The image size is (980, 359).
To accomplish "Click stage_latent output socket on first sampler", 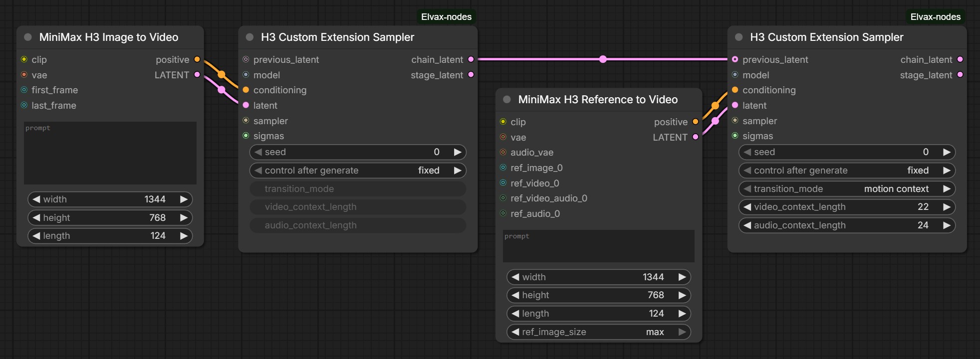I will pyautogui.click(x=471, y=75).
